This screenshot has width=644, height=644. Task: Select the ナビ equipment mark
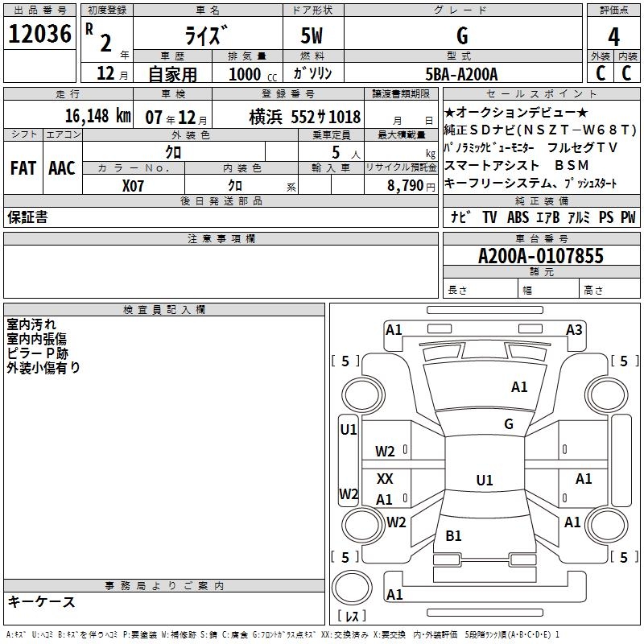[460, 217]
